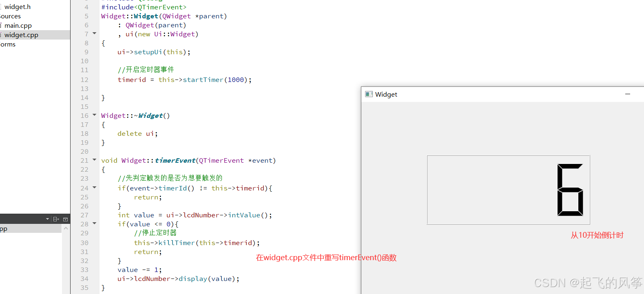
Task: Click line number 27 in the gutter
Action: [84, 215]
